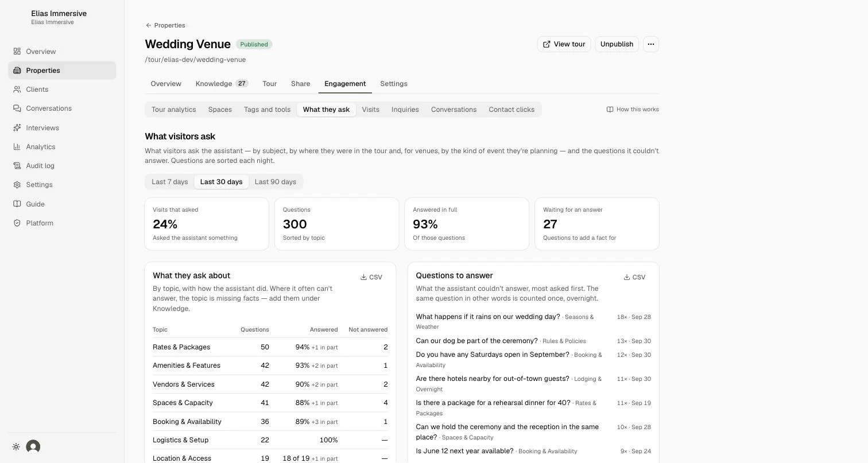Screen dimensions: 868x463
Task: Open the Overview sidebar icon
Action: (17, 52)
